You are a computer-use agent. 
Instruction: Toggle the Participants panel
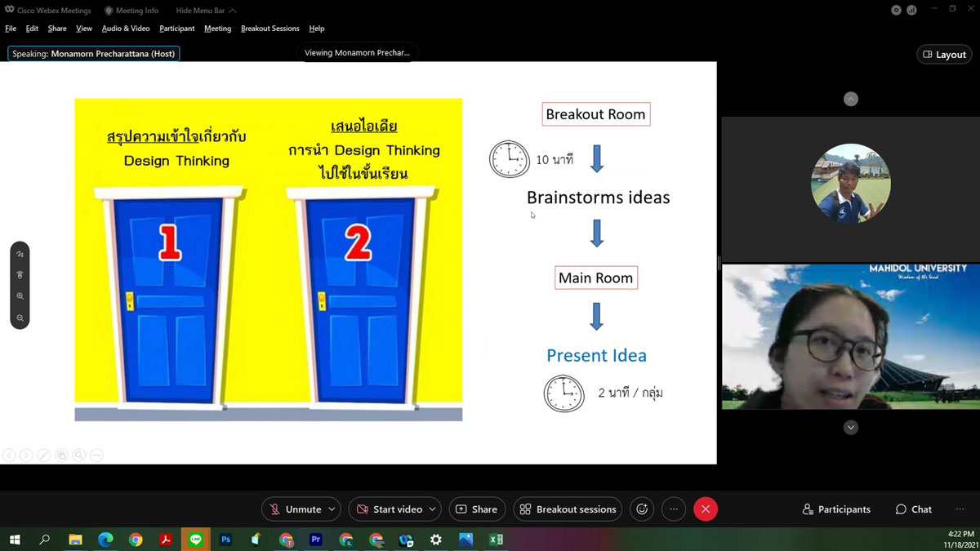coord(836,509)
